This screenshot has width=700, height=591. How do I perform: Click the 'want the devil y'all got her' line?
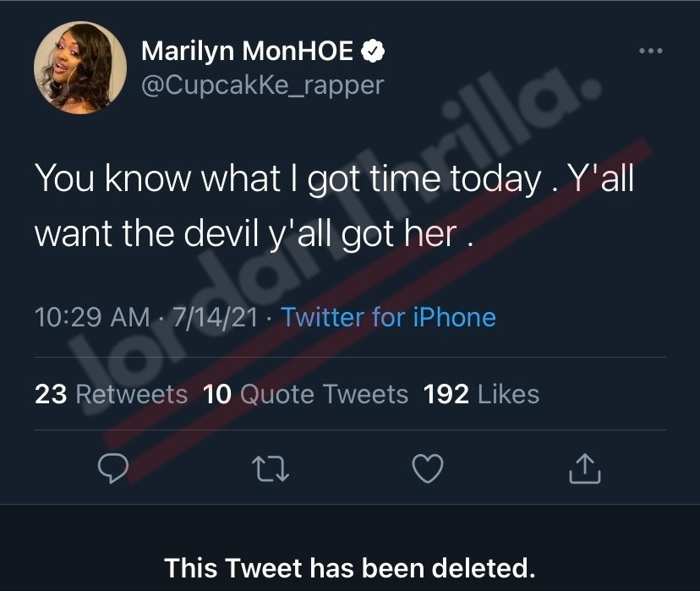(246, 234)
